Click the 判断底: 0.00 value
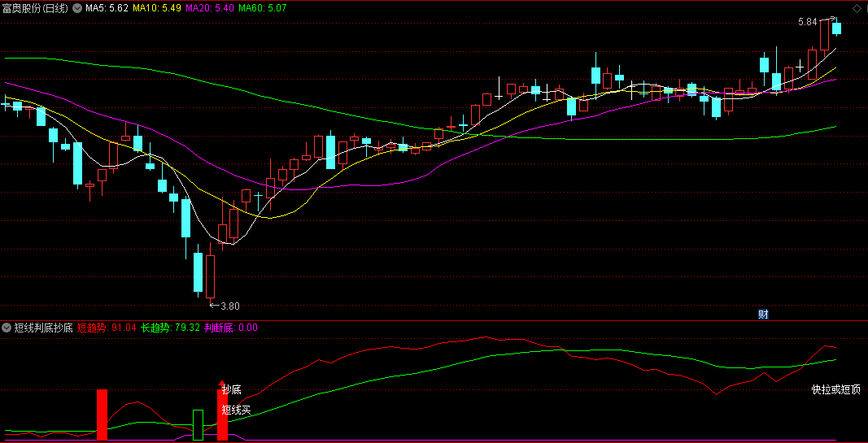The height and width of the screenshot is (443, 868). point(231,328)
